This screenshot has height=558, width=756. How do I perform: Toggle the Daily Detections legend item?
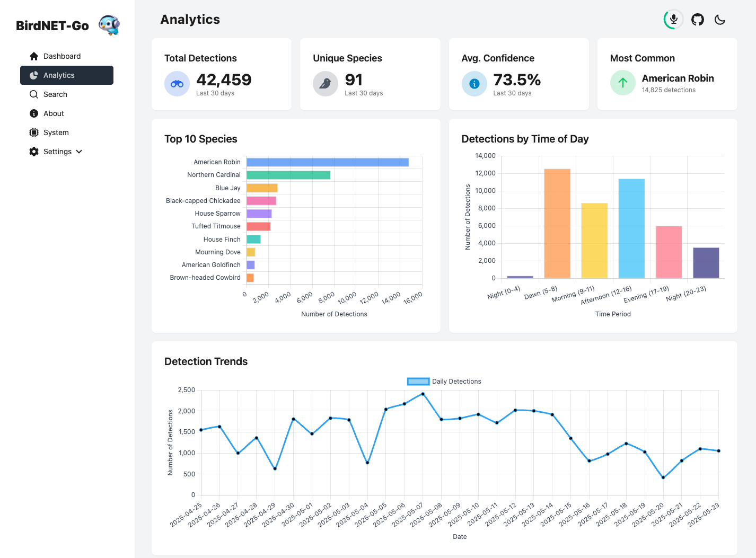444,382
